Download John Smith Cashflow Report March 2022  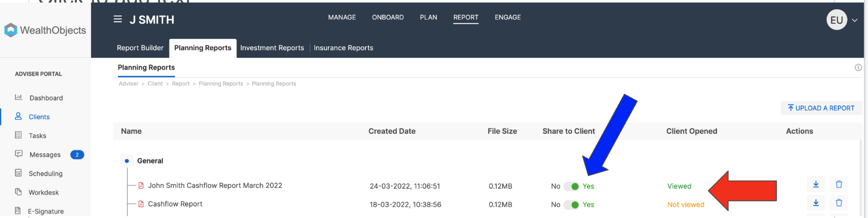tap(815, 184)
